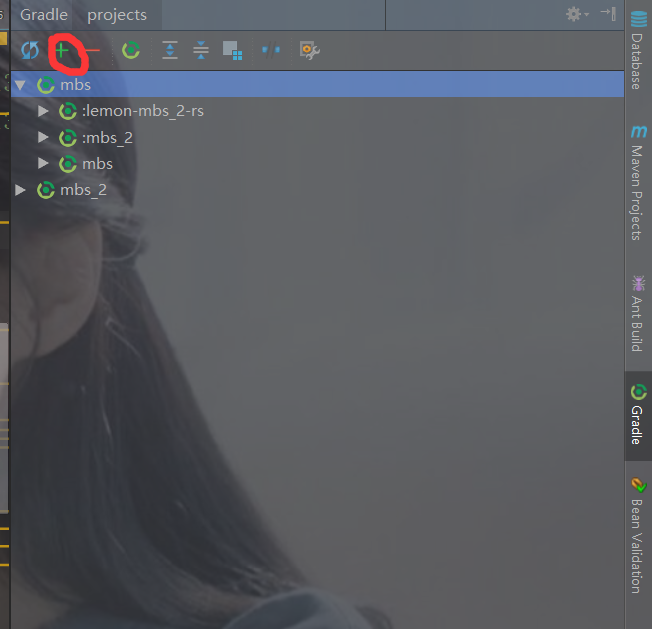Select the root mbs_2 project row

tap(317, 190)
